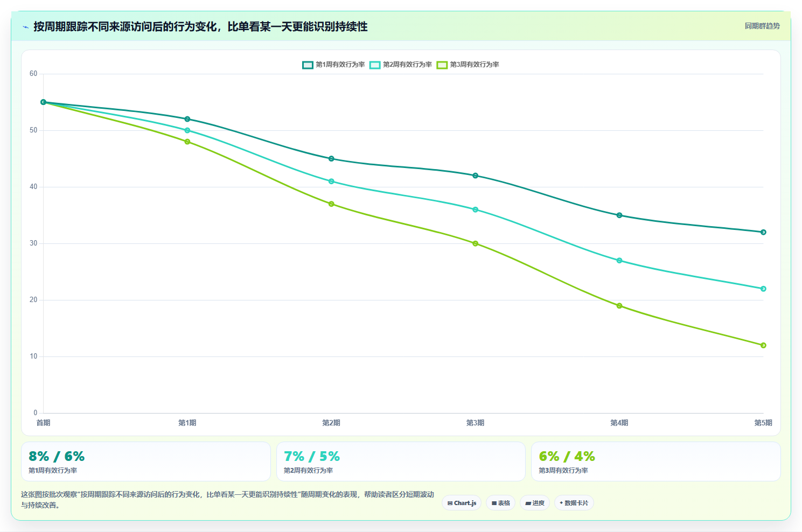The image size is (802, 532).
Task: Click the 第4期 x-axis label
Action: (x=619, y=423)
